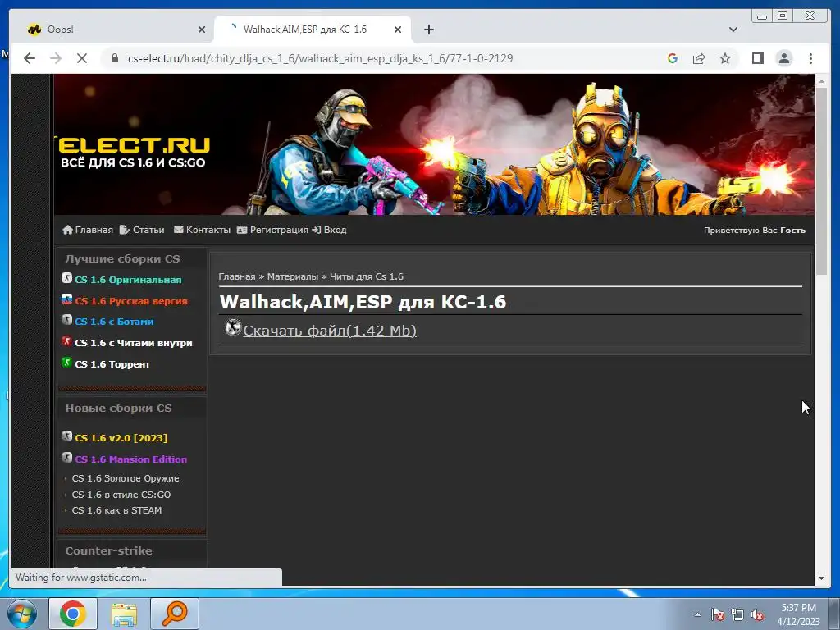Open the Windows Start menu
The width and height of the screenshot is (840, 630).
click(x=21, y=614)
